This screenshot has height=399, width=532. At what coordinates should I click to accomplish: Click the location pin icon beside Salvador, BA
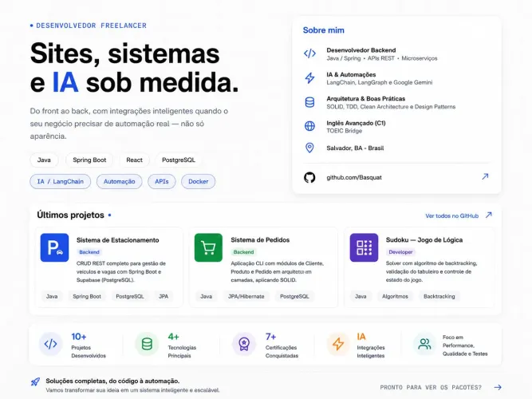309,148
